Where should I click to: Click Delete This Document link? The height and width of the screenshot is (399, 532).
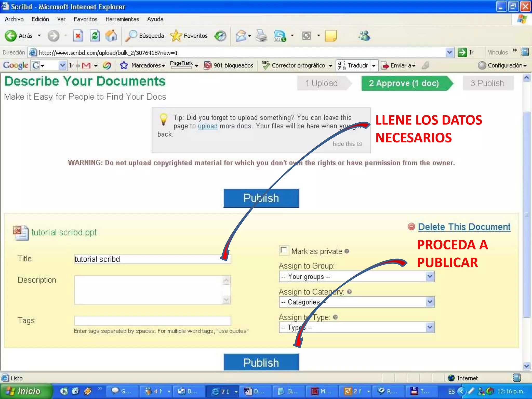[x=464, y=227]
